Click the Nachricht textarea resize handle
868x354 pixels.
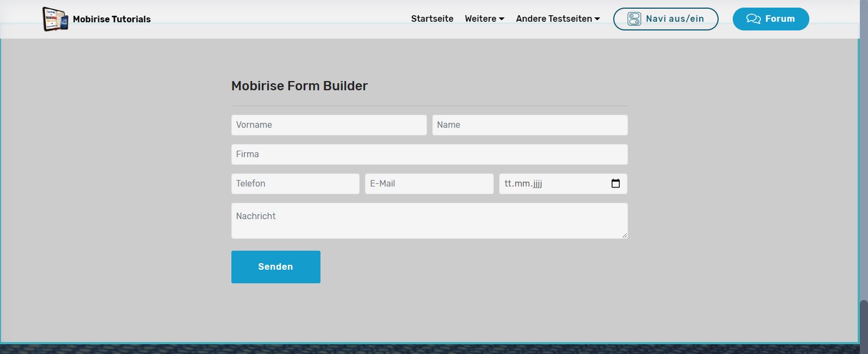point(624,235)
